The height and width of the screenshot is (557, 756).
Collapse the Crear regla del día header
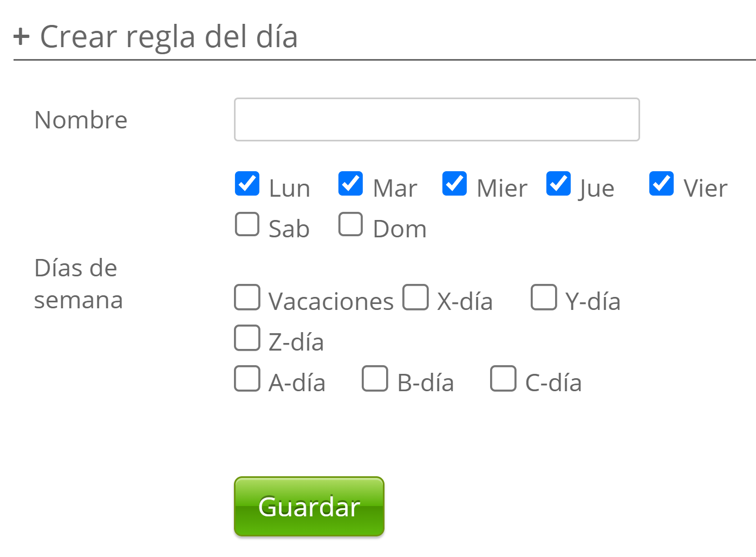click(168, 37)
